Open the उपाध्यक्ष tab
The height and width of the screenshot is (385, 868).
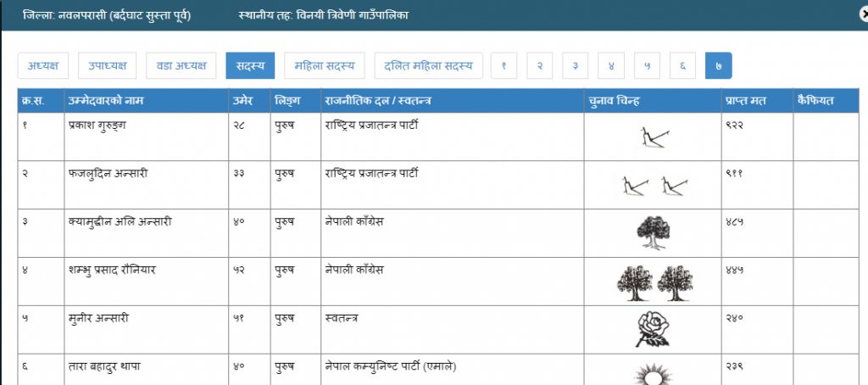[108, 65]
